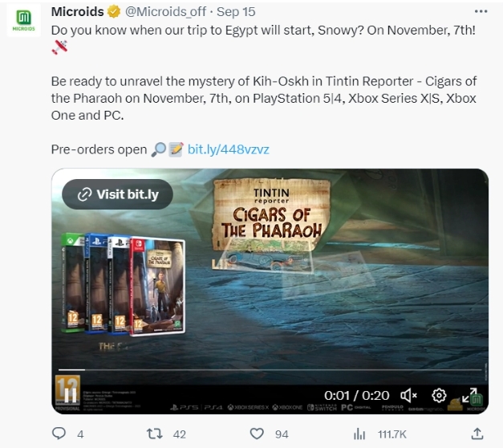Click the verified gold badge next to Microids

[114, 12]
